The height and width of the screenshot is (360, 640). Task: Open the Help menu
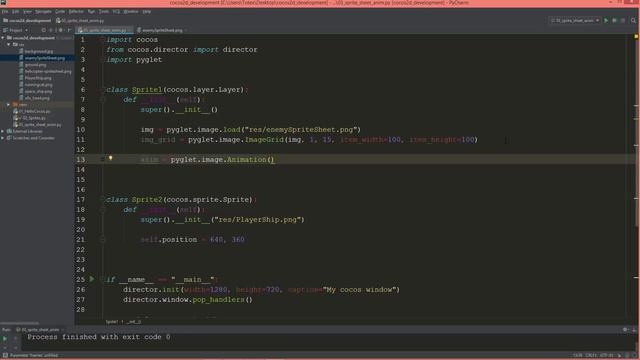tap(147, 11)
